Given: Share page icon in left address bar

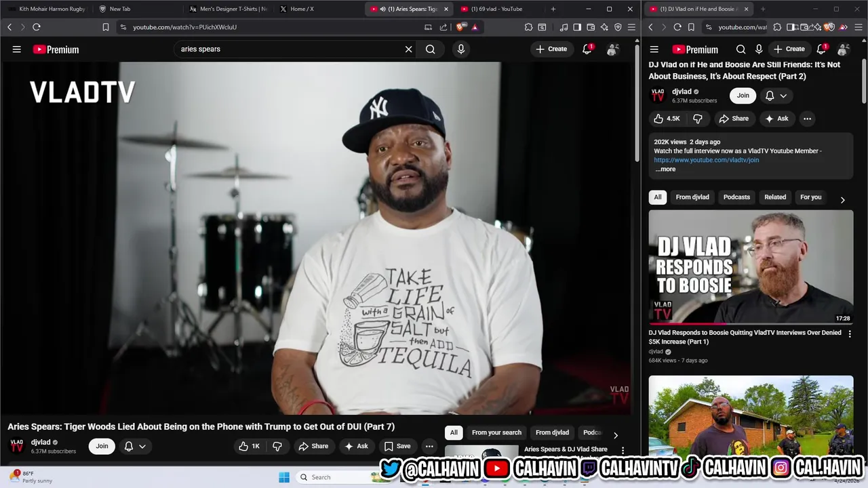Looking at the screenshot, I should pos(443,27).
